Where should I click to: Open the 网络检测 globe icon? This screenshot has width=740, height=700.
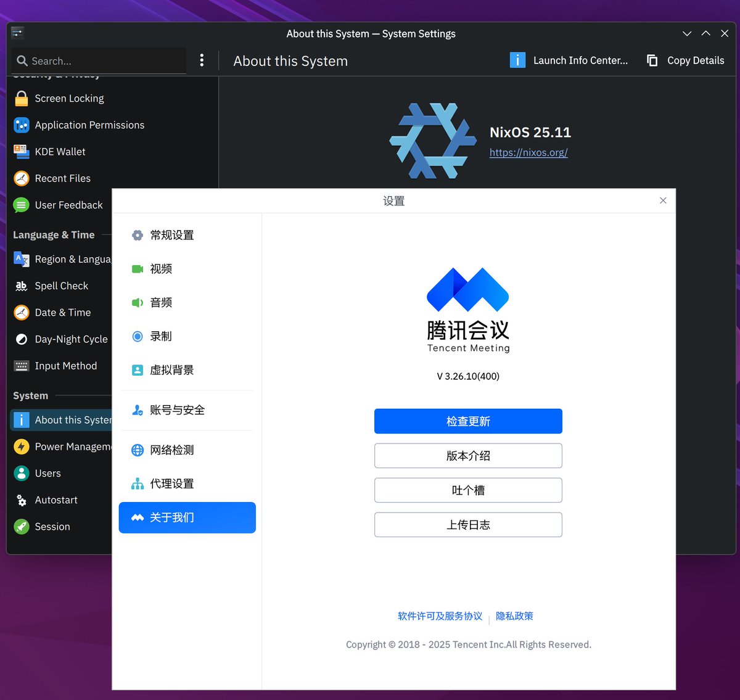(x=138, y=450)
